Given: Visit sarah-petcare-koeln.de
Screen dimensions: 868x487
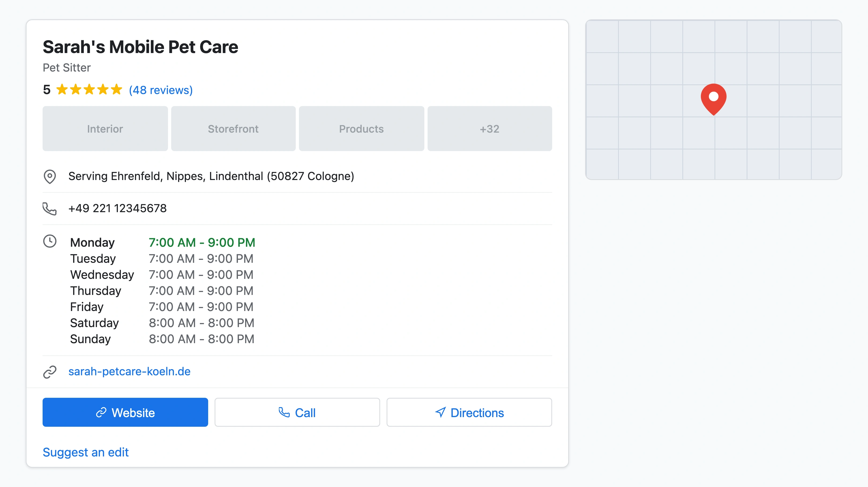Looking at the screenshot, I should (x=129, y=371).
